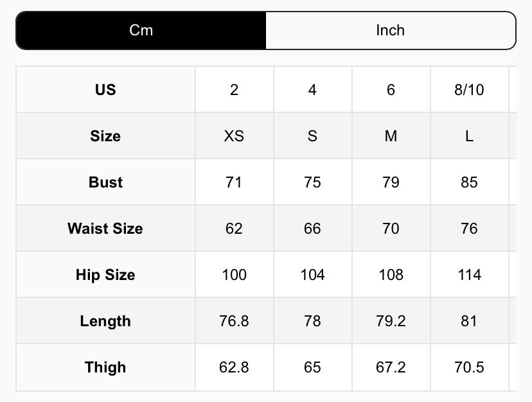Click the Length row label
The width and height of the screenshot is (532, 402).
tap(105, 321)
